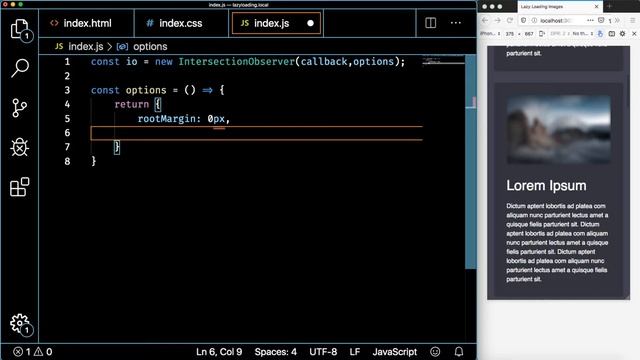Switch to the index.css tab
Viewport: 640px width, 360px height.
[181, 23]
